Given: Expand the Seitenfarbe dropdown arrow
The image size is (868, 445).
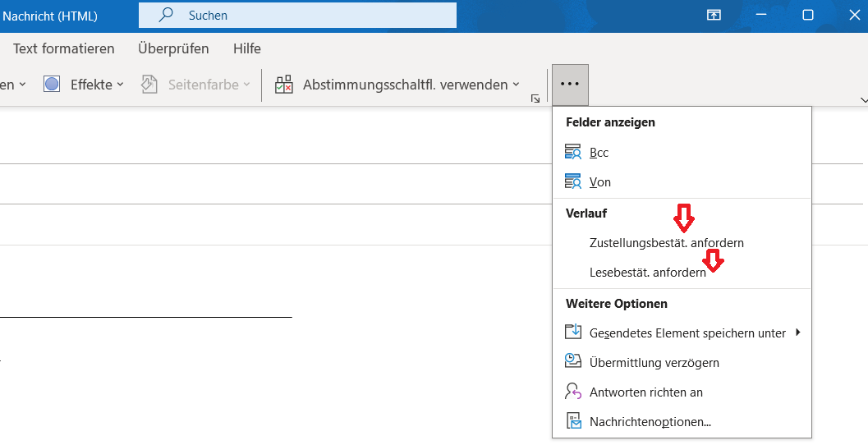Looking at the screenshot, I should coord(246,85).
